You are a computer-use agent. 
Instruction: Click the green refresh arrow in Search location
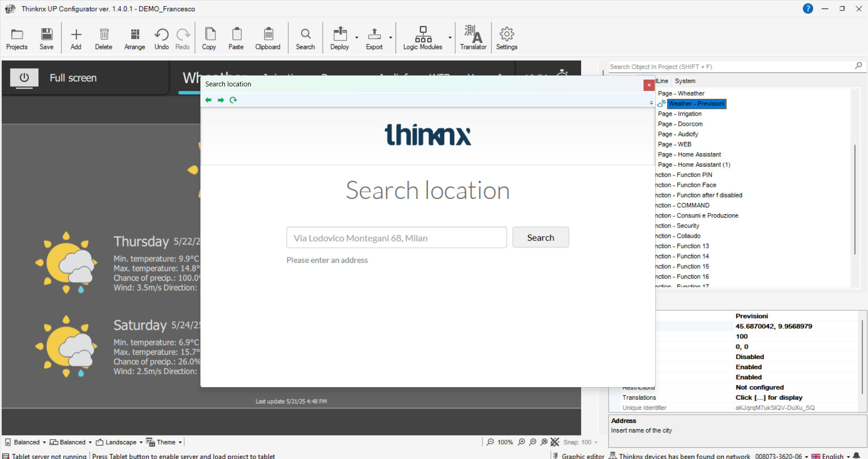pos(233,100)
